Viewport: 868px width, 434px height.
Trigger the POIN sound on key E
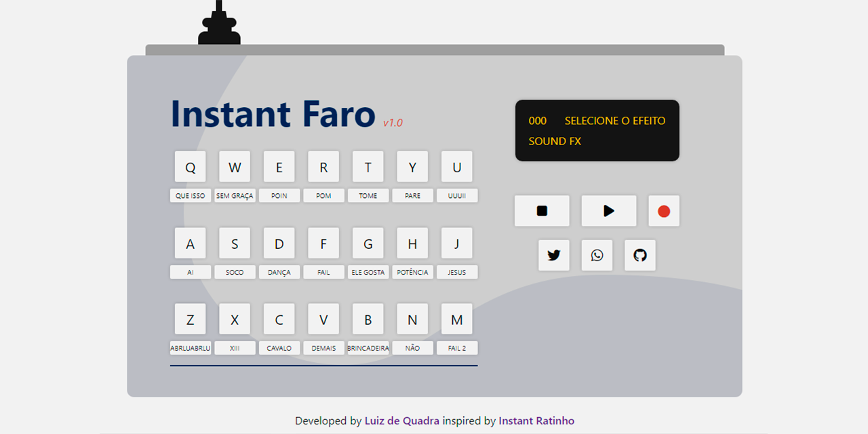click(x=279, y=166)
